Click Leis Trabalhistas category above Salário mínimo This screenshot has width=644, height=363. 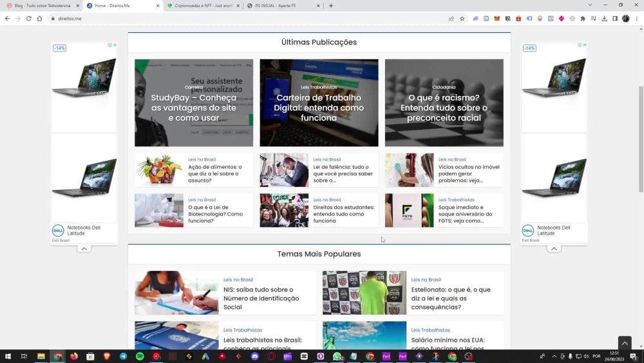click(430, 330)
